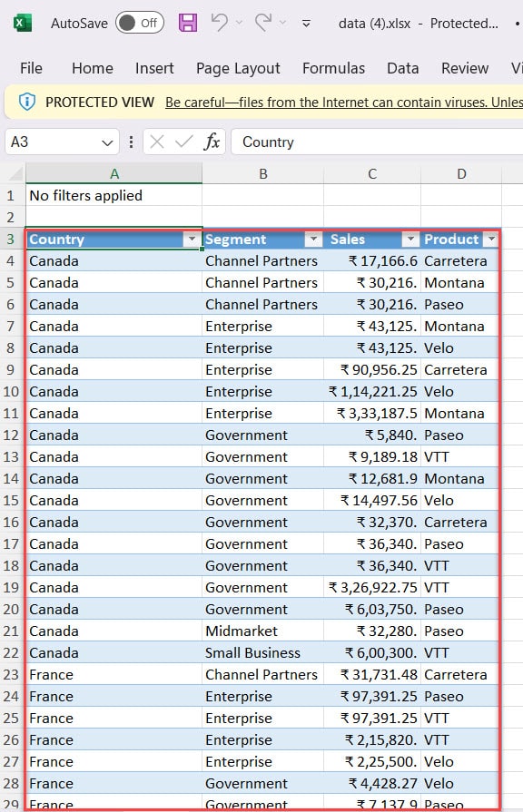Click the France cell in row 23
The image size is (523, 812).
click(x=114, y=674)
